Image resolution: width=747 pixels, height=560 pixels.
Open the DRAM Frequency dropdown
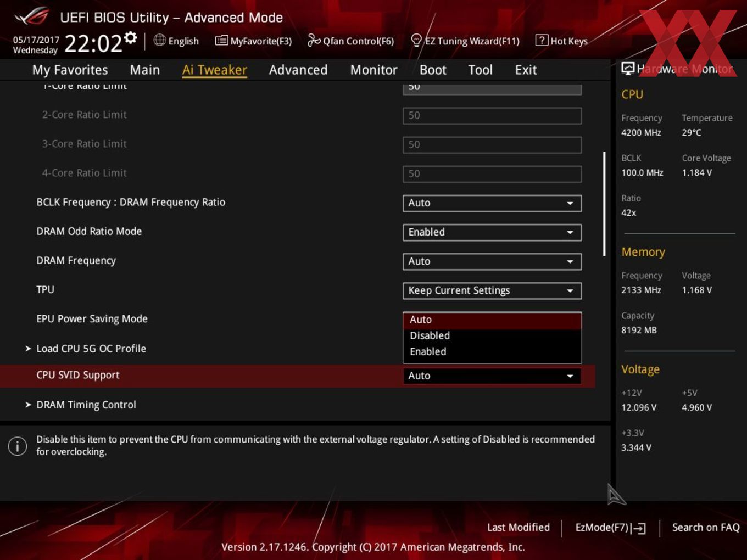(492, 261)
